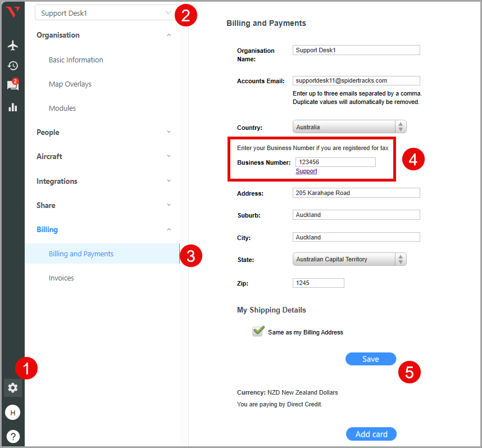Click into the Business Number field
Viewport: 482px width, 448px height.
335,162
